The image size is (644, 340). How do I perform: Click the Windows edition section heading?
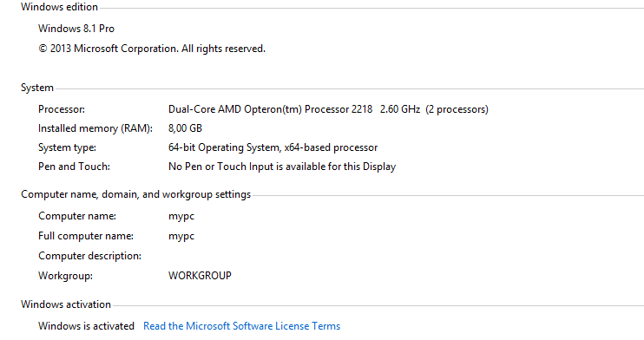click(x=60, y=7)
